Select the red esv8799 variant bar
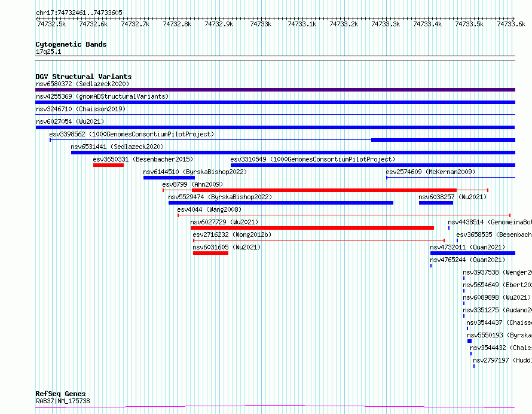 tap(325, 190)
